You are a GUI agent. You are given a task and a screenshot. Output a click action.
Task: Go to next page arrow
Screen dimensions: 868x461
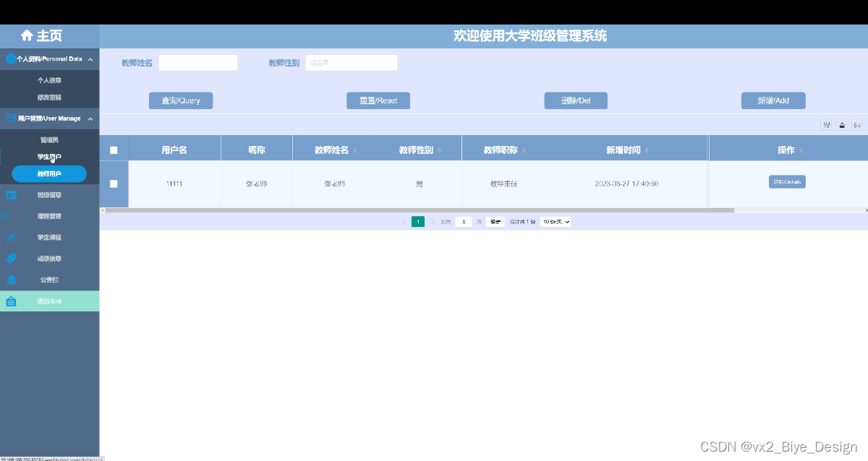[433, 222]
